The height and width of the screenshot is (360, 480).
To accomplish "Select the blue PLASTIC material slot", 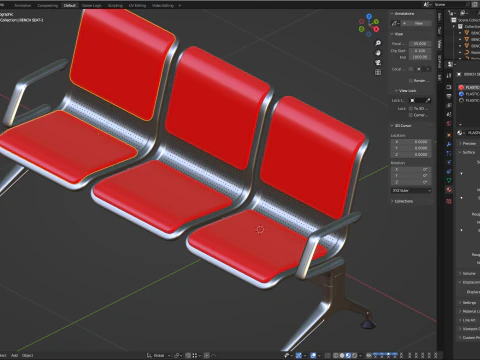I will pos(469,94).
